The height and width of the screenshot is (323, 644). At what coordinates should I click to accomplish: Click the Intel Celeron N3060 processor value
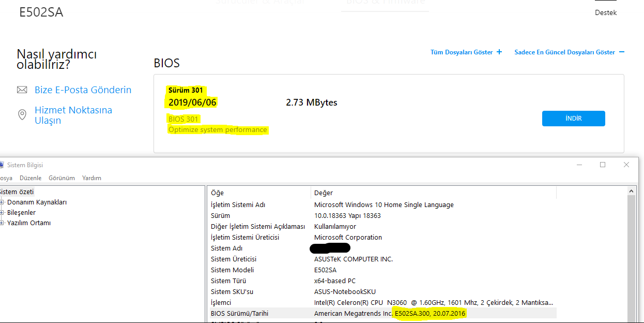point(434,303)
